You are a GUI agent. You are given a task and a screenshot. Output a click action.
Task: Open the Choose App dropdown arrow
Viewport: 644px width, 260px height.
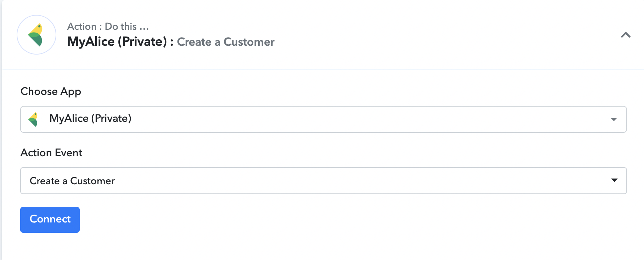tap(614, 119)
